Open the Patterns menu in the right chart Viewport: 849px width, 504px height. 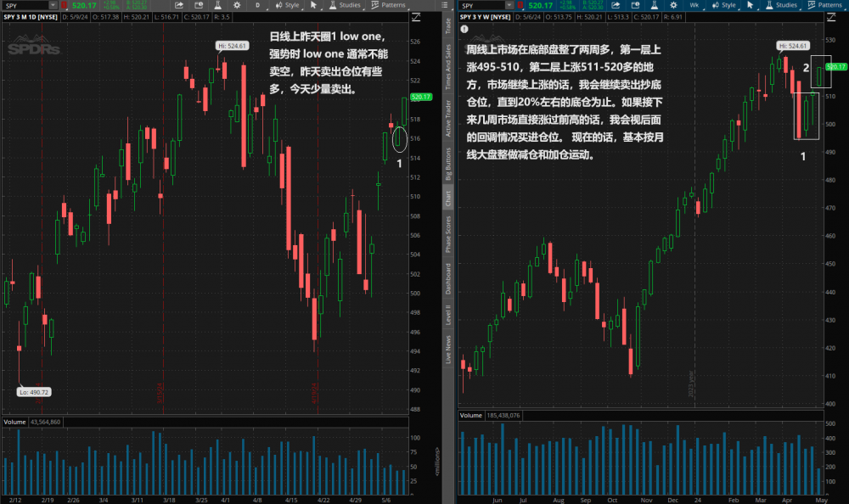[824, 5]
